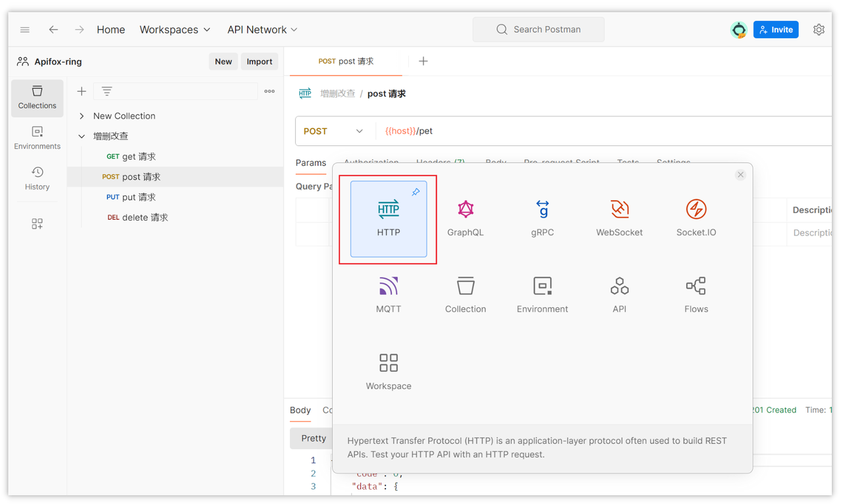Switch to the POST post 请求 tab
This screenshot has width=843, height=504.
pyautogui.click(x=346, y=61)
